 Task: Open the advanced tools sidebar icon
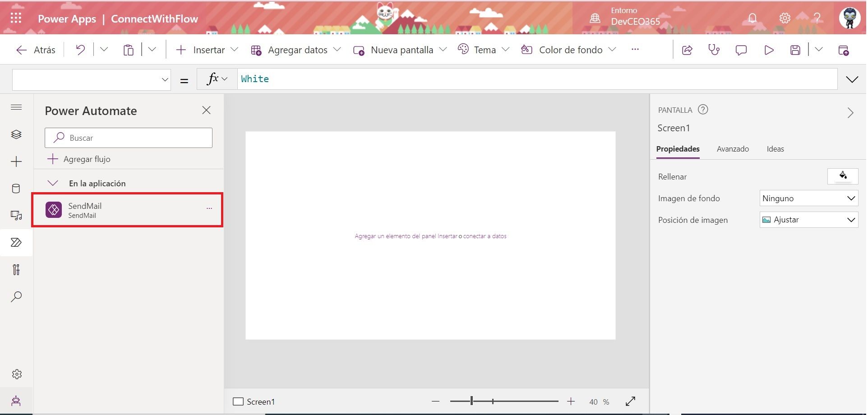pos(16,270)
